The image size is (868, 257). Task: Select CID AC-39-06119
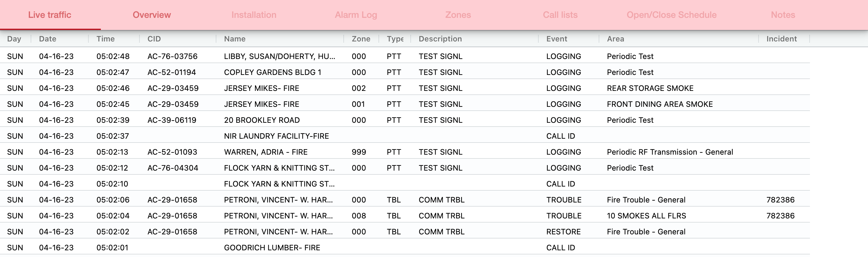click(171, 120)
